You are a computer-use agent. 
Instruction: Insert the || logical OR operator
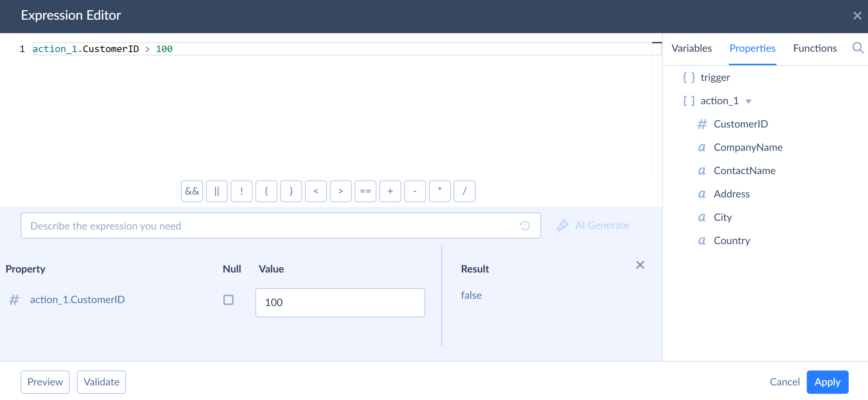pyautogui.click(x=216, y=191)
